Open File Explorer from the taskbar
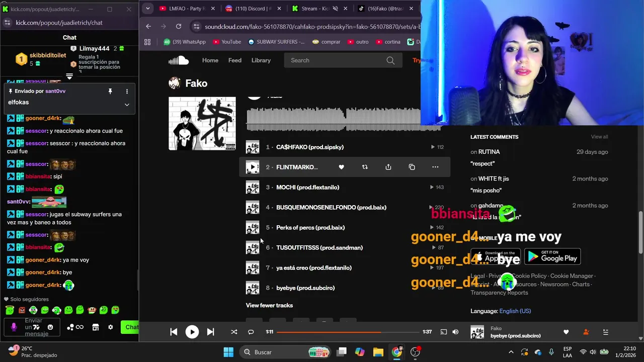The height and width of the screenshot is (362, 644). coord(378,352)
